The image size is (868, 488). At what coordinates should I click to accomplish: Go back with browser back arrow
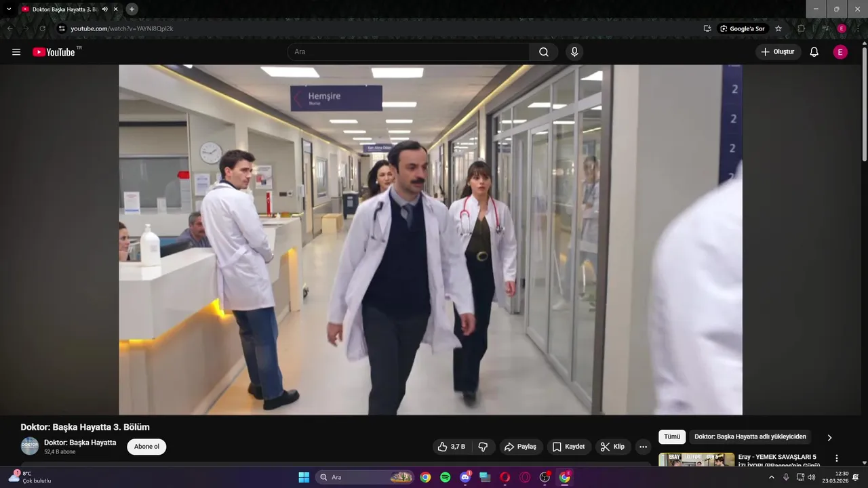9,28
